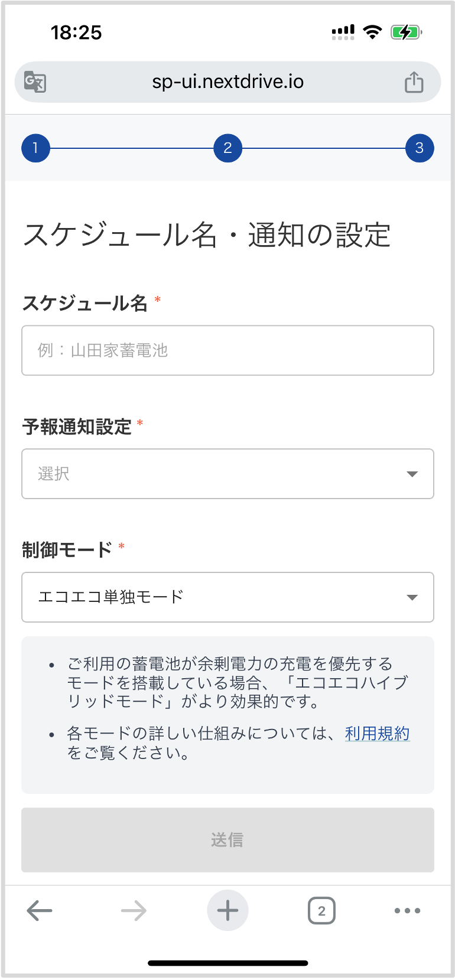Open the browser's three-dot overflow menu
Screen dimensions: 455x980
tap(407, 910)
